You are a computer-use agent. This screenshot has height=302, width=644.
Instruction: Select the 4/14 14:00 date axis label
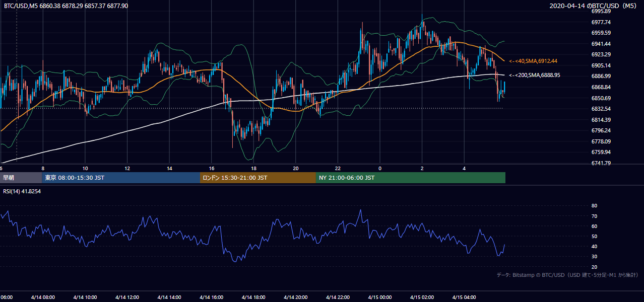(x=169, y=297)
